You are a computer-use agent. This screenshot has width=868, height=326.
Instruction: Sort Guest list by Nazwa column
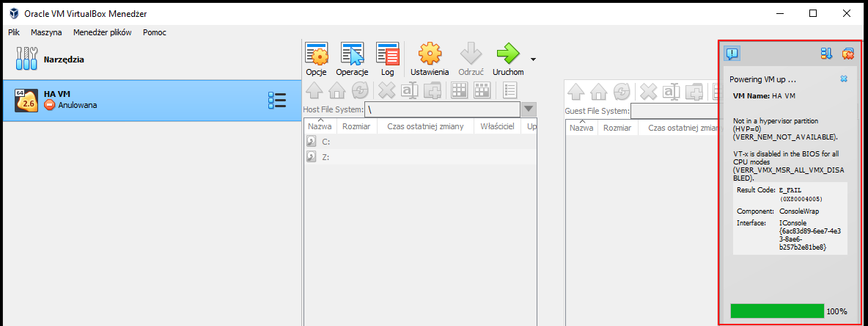pos(581,128)
